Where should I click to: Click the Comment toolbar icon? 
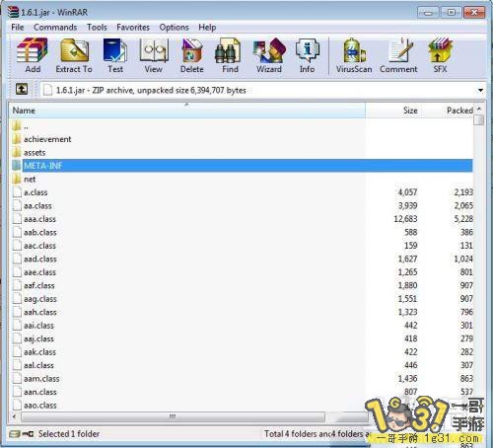point(400,50)
